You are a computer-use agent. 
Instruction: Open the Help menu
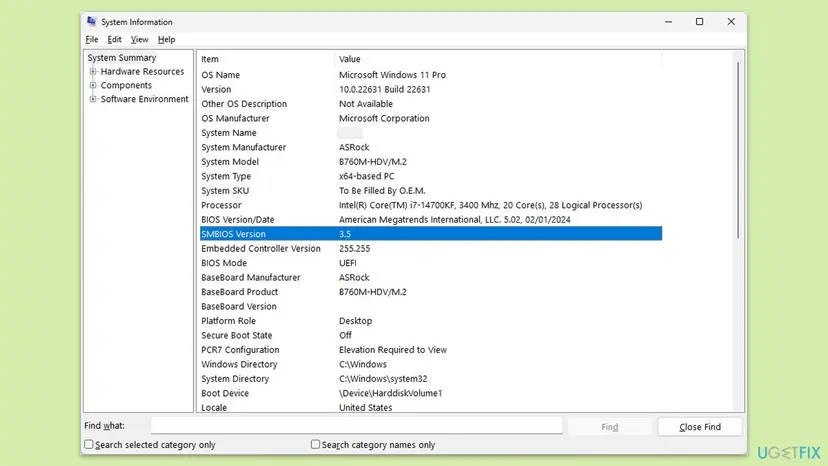166,40
